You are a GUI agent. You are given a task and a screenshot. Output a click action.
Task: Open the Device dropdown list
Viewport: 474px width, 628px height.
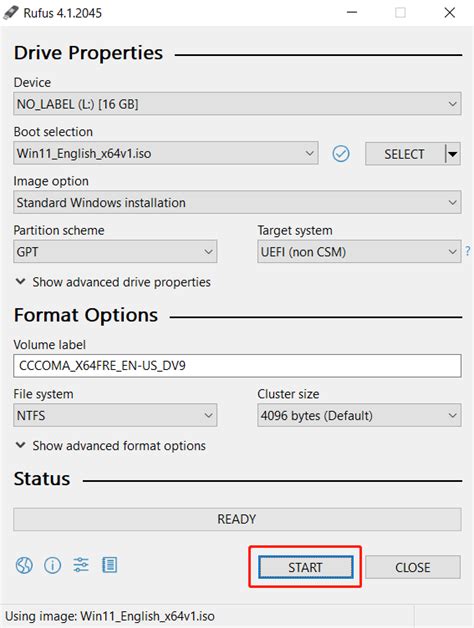pos(237,104)
